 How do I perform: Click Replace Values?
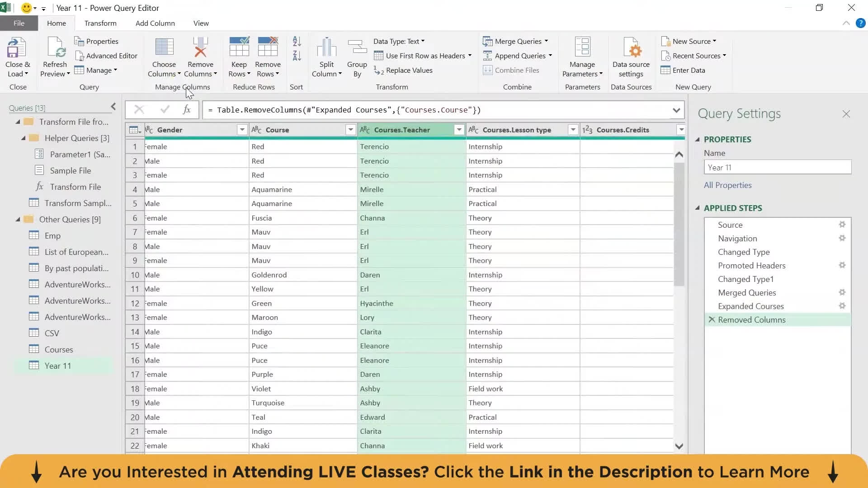coord(403,70)
